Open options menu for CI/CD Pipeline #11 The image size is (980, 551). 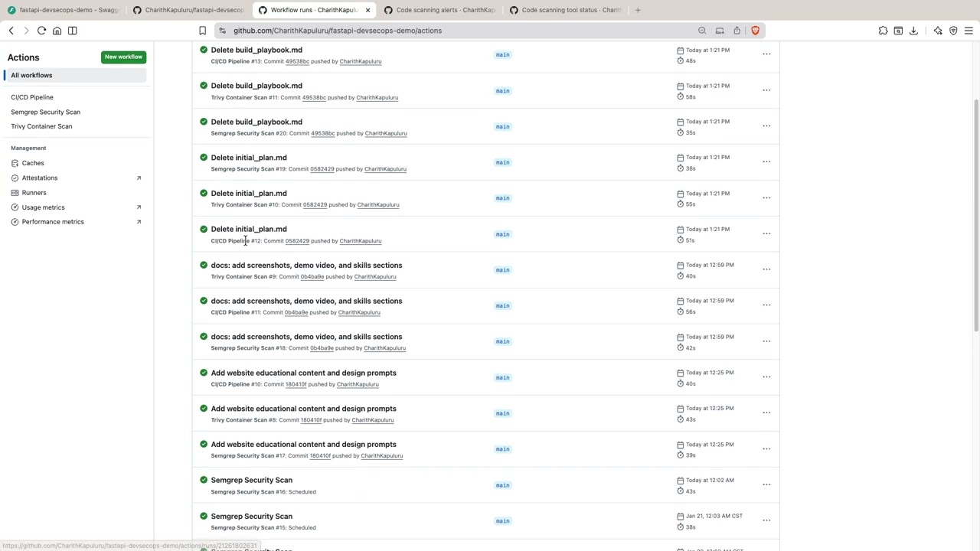766,305
